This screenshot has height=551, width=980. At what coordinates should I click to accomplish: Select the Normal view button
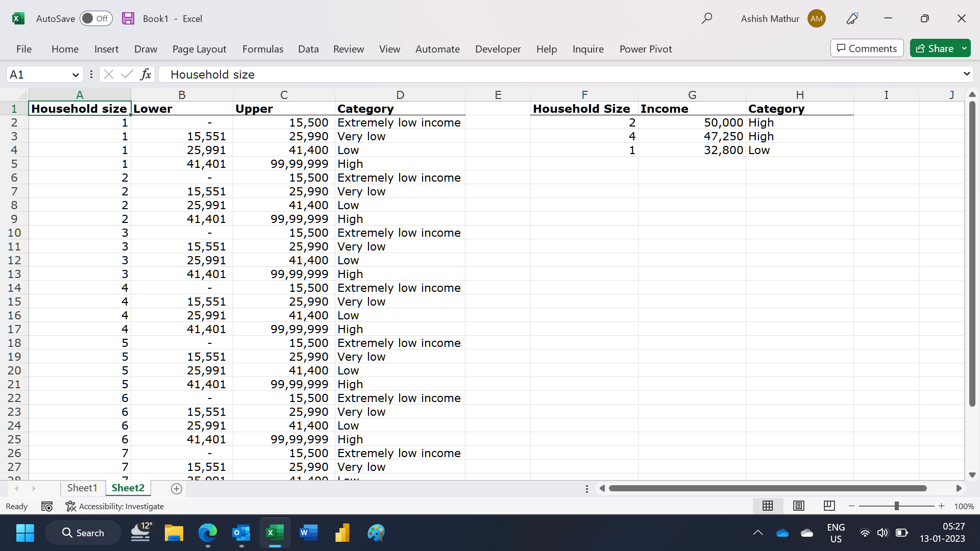(768, 506)
